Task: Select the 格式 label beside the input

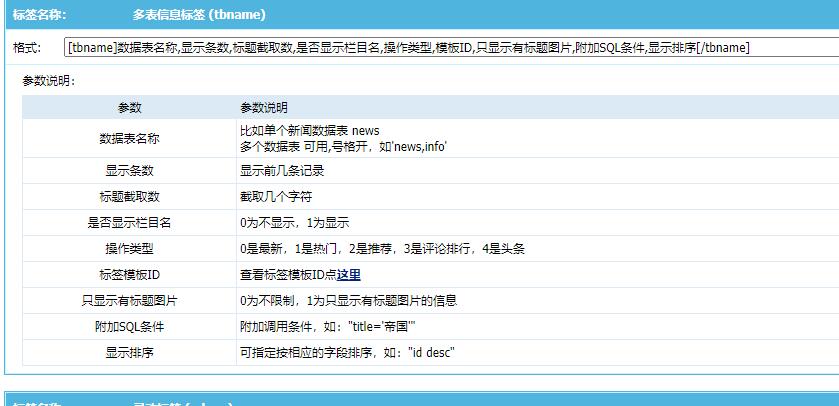Action: coord(27,48)
